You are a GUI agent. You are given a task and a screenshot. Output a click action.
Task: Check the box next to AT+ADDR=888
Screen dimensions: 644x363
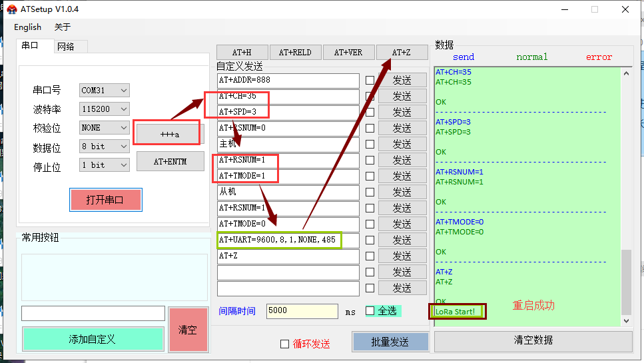(370, 80)
